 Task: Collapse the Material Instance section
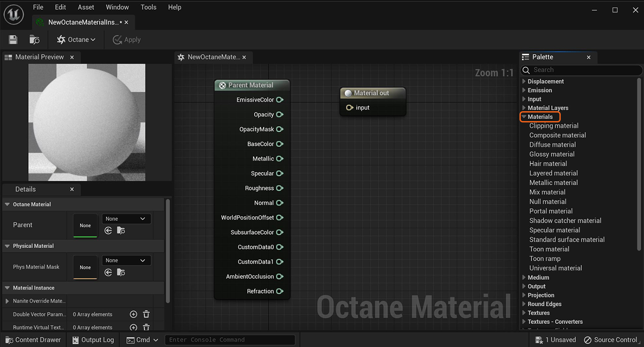click(x=7, y=288)
